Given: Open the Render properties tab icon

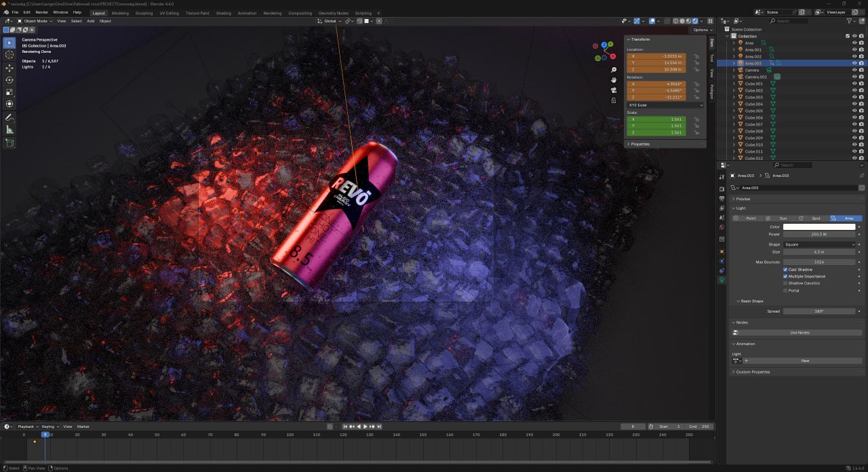Looking at the screenshot, I should click(722, 189).
